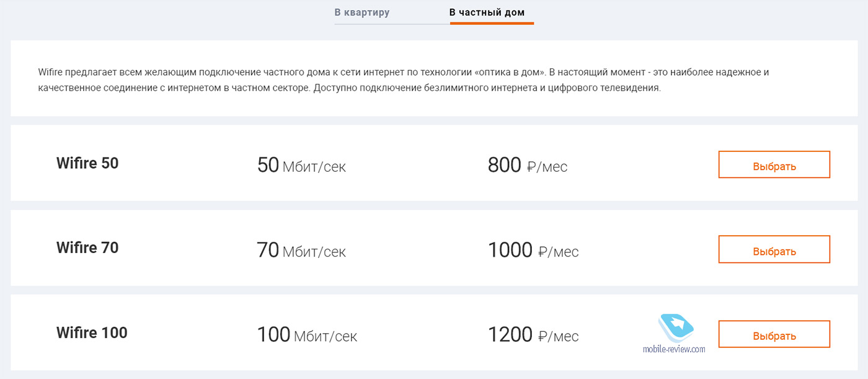Click the 1000 price number

coord(510,251)
